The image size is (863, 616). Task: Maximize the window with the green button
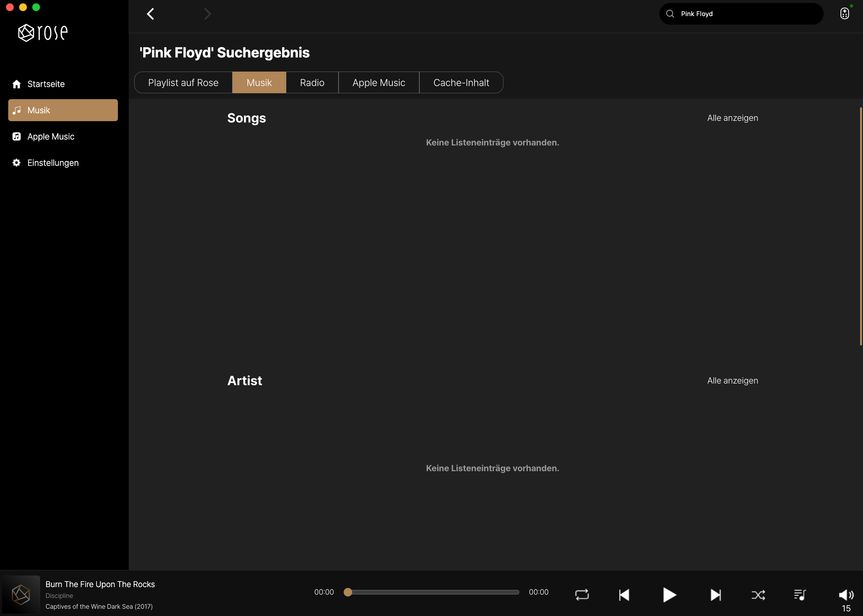[x=36, y=7]
